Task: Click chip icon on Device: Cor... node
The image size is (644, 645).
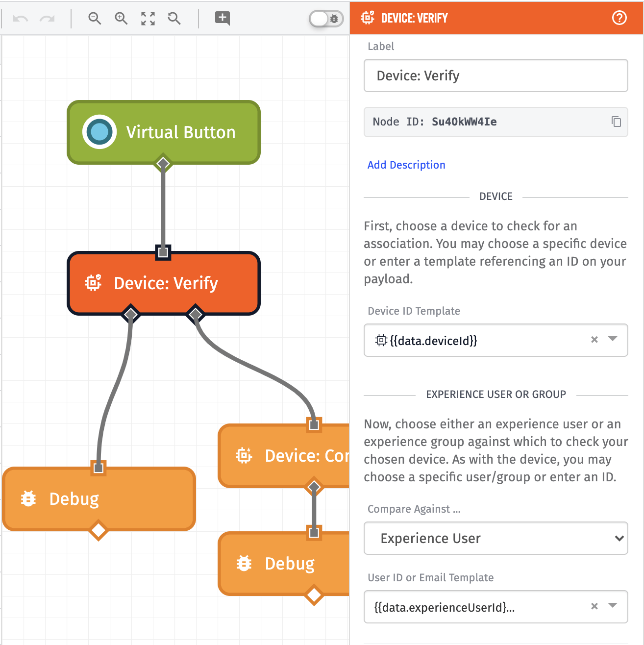Action: click(244, 456)
